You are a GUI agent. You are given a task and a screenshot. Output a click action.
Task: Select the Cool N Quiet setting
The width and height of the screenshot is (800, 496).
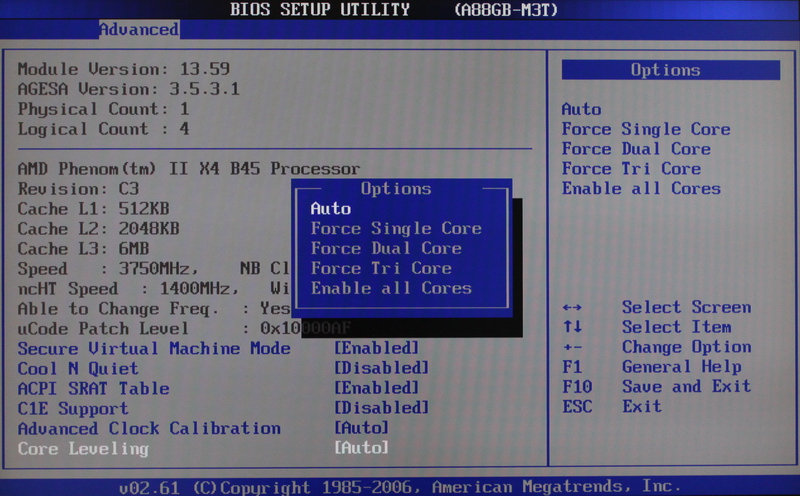[78, 368]
